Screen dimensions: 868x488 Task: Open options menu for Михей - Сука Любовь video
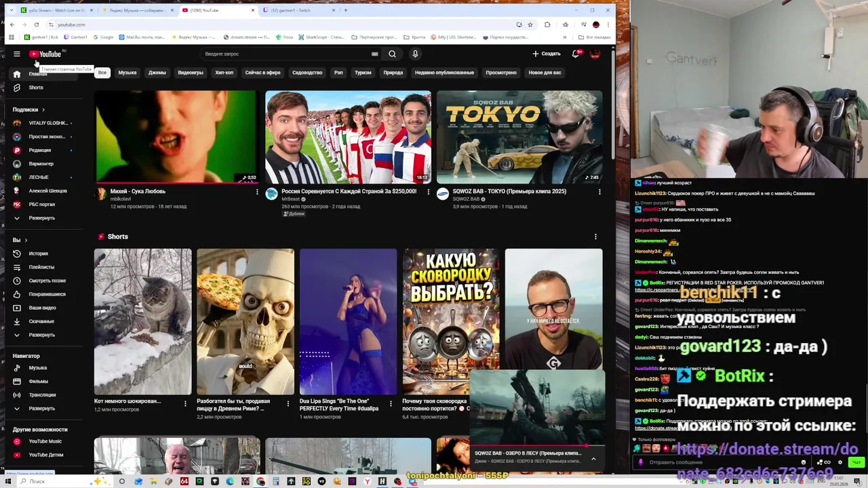(257, 192)
